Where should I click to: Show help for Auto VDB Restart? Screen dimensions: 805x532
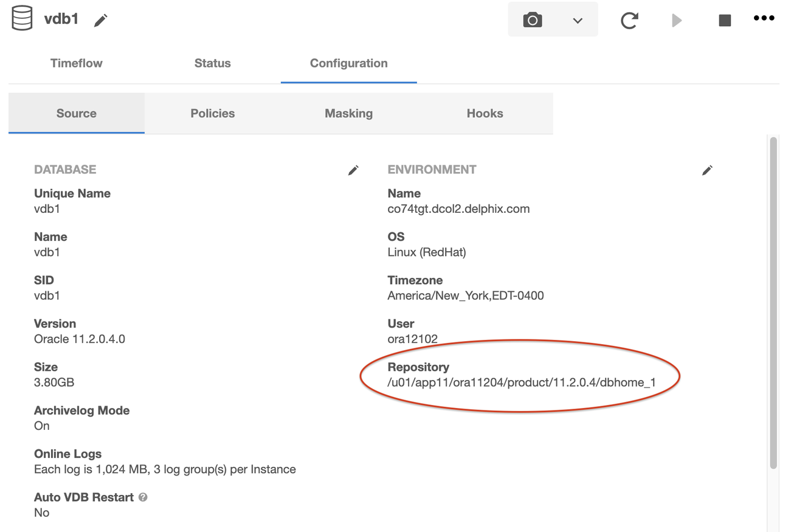point(142,497)
